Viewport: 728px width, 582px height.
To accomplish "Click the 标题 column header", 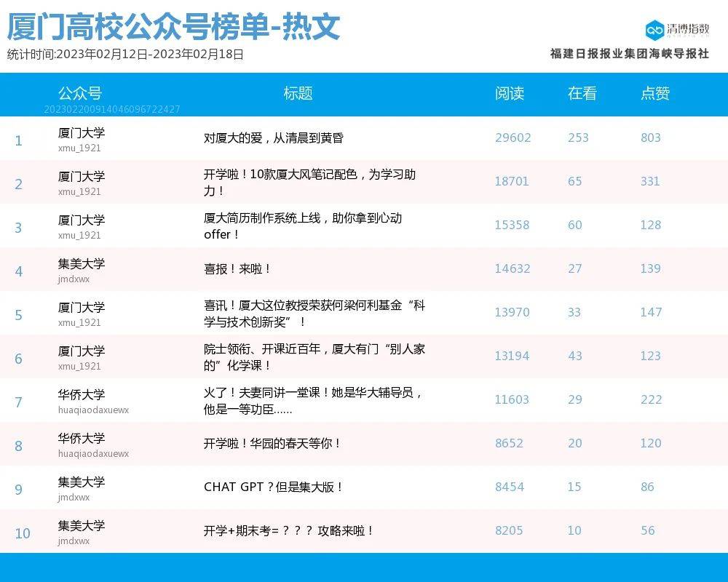I will pos(298,93).
